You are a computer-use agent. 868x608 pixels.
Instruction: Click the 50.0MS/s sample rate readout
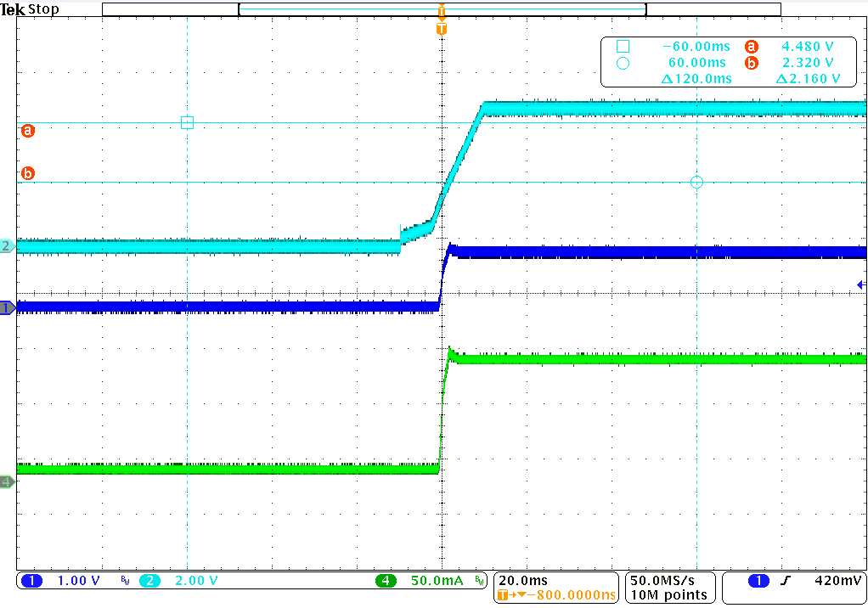click(668, 581)
